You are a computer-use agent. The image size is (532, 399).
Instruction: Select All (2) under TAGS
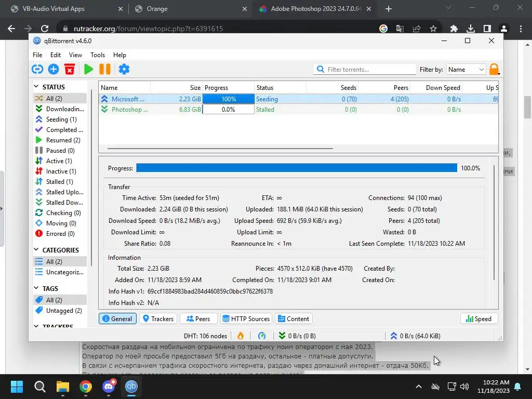60,300
